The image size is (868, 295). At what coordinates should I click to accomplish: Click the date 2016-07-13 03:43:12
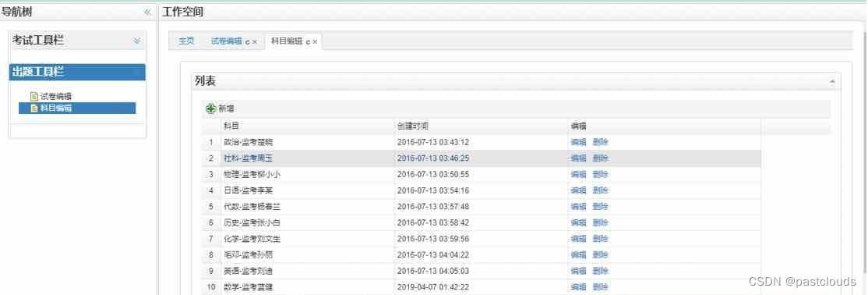tap(433, 142)
